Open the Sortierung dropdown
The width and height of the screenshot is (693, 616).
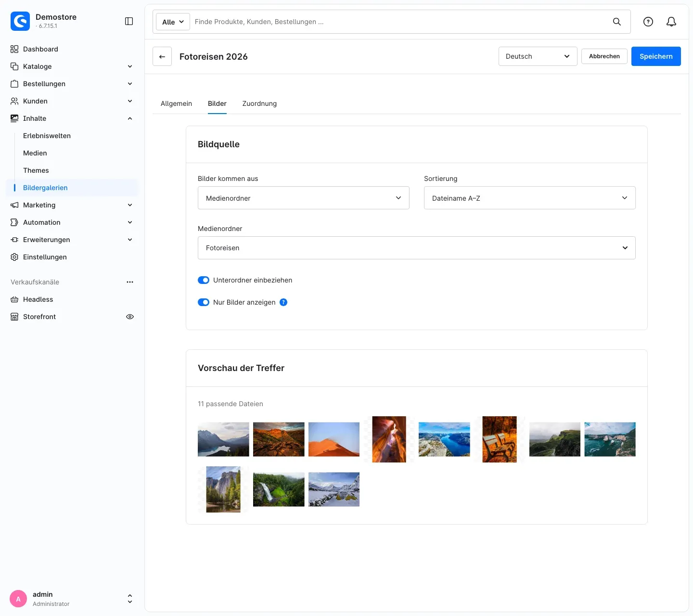529,198
